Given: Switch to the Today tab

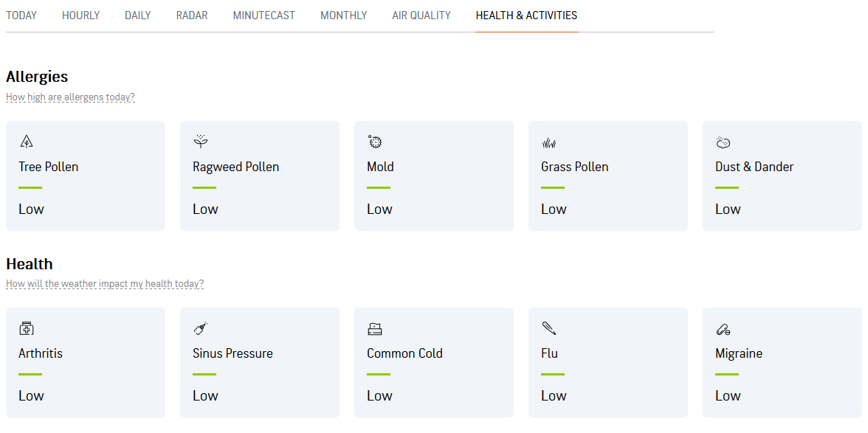Looking at the screenshot, I should tap(21, 15).
